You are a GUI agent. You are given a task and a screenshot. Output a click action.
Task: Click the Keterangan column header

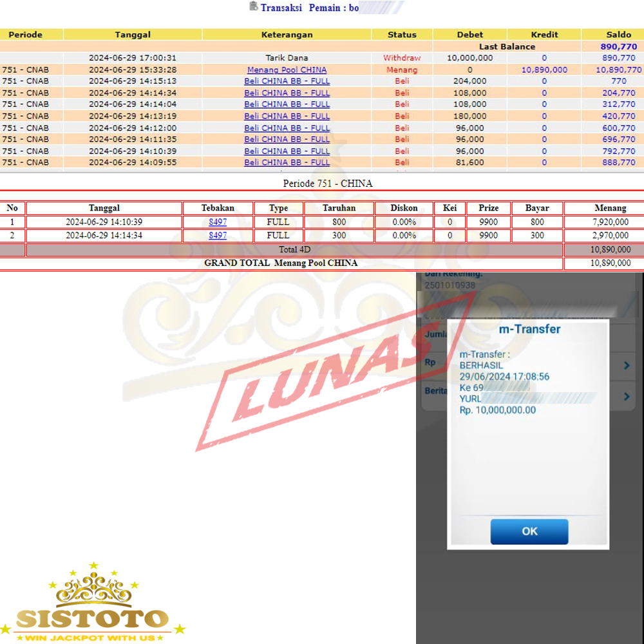287,35
